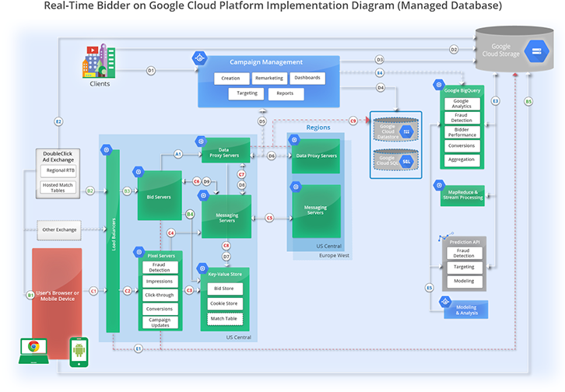Image resolution: width=565 pixels, height=392 pixels.
Task: Click the Aggregation box
Action: pos(462,159)
